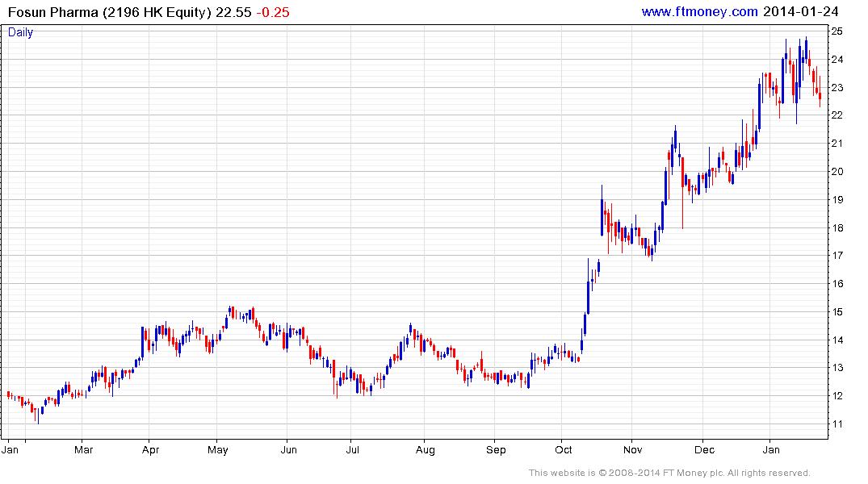Click the 20 price axis label

[x=837, y=172]
